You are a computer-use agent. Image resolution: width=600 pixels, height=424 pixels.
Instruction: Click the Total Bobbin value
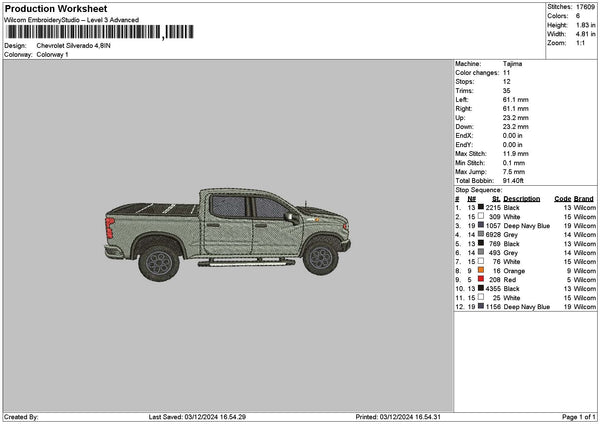[512, 180]
